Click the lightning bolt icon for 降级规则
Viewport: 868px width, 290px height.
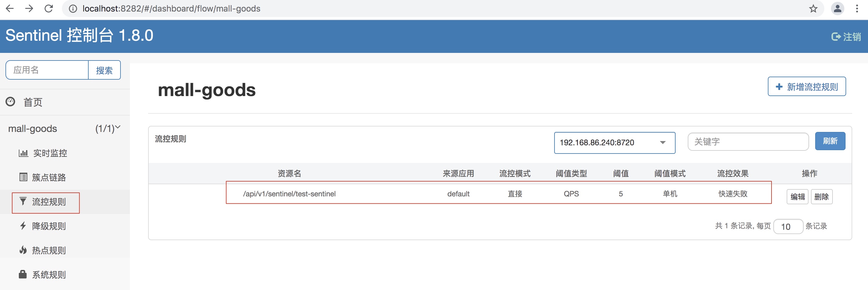tap(23, 226)
